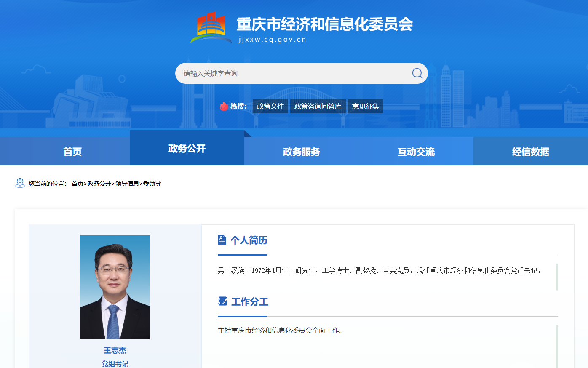Click inside the keyword search input field
The height and width of the screenshot is (368, 588).
pos(274,73)
